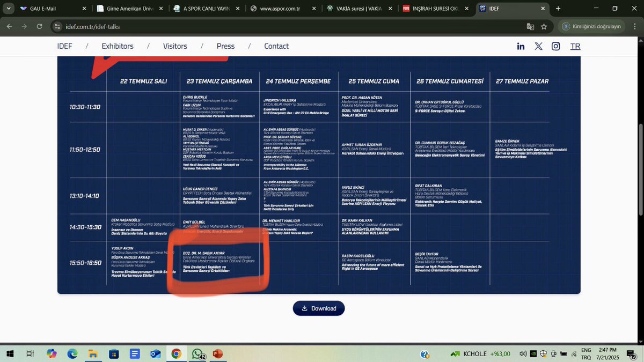Viewport: 644px width, 362px height.
Task: Click the volume speaker tray icon
Action: (523, 354)
